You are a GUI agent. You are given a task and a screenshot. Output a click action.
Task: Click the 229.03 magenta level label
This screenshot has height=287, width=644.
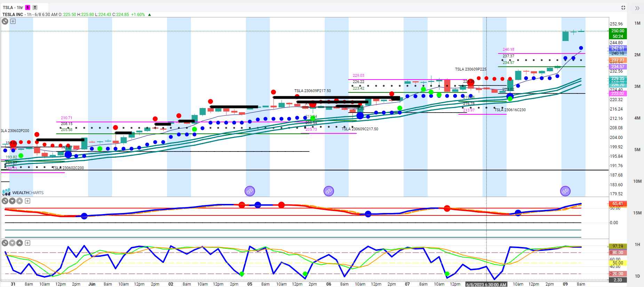[358, 75]
